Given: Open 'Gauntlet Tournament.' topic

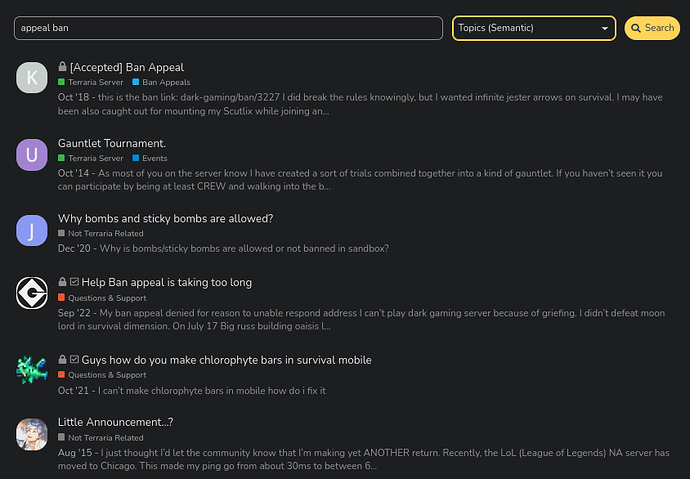Looking at the screenshot, I should coord(112,143).
